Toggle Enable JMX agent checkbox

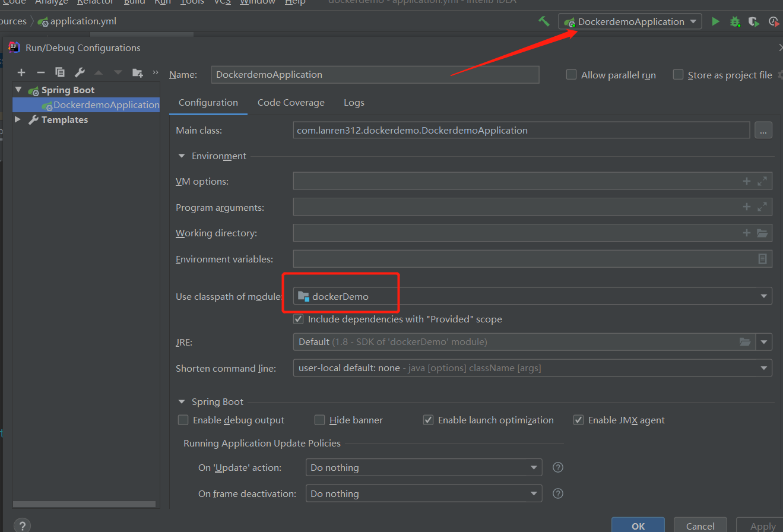(579, 420)
